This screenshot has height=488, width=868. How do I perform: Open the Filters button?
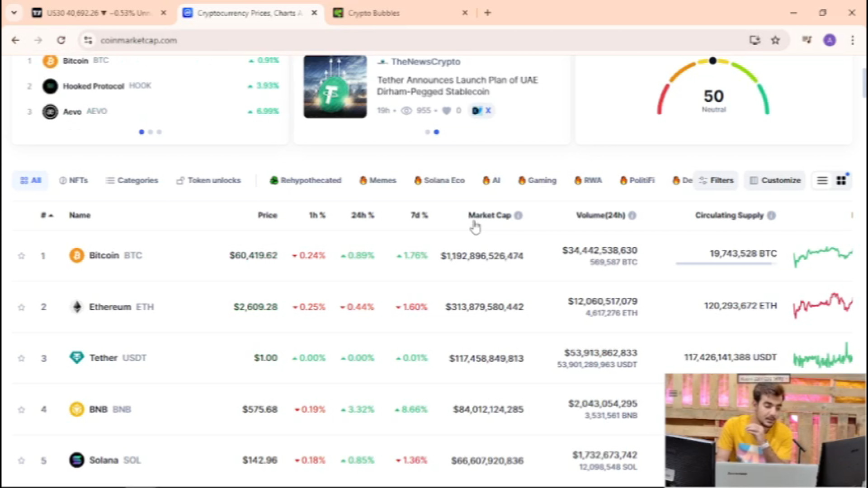pos(716,181)
